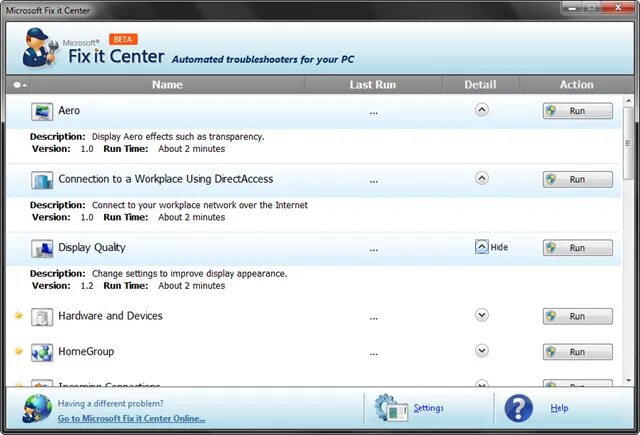640x435 pixels.
Task: Click the scrollbar down arrow
Action: pyautogui.click(x=629, y=381)
